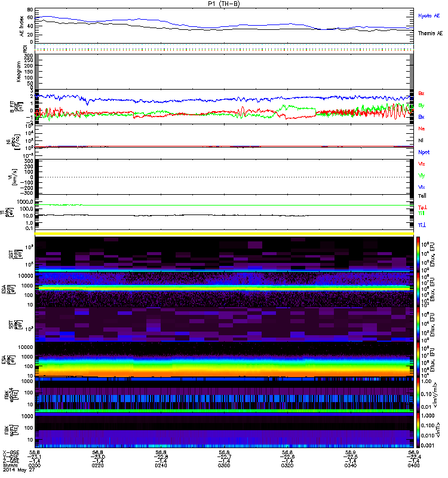
Task: Click the "1000.0" tick on temperature axis
Action: point(25,202)
